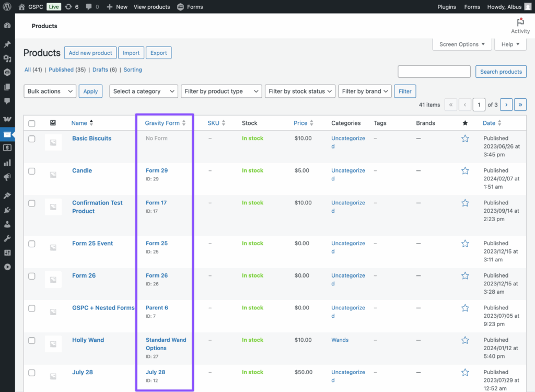
Task: Click the Add new product button
Action: (90, 53)
